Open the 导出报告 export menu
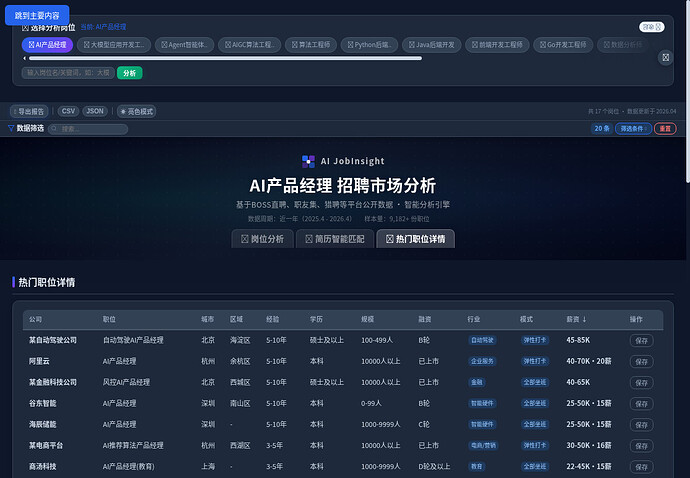The height and width of the screenshot is (478, 690). 29,111
